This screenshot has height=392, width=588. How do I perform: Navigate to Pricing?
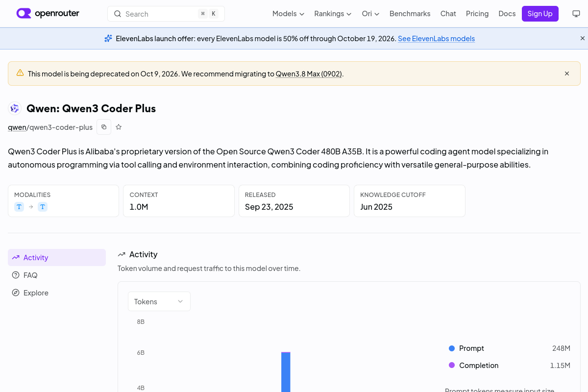[477, 14]
